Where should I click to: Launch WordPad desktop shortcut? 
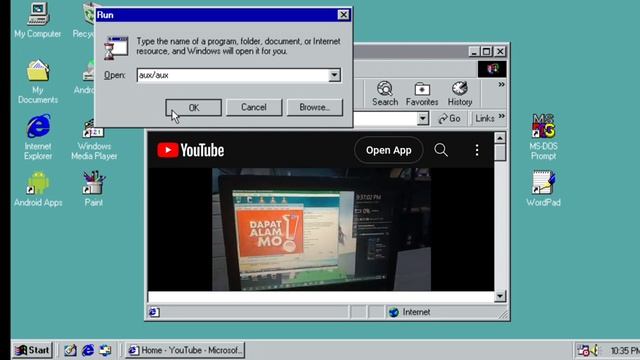pos(543,189)
